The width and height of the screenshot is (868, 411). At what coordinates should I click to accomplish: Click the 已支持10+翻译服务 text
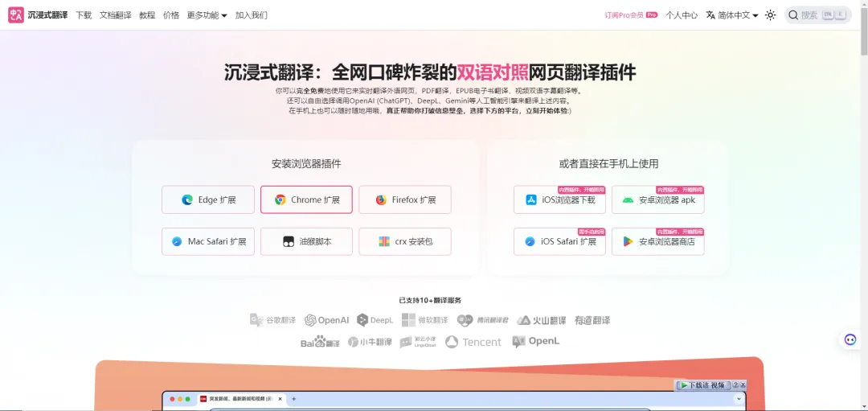tap(430, 301)
